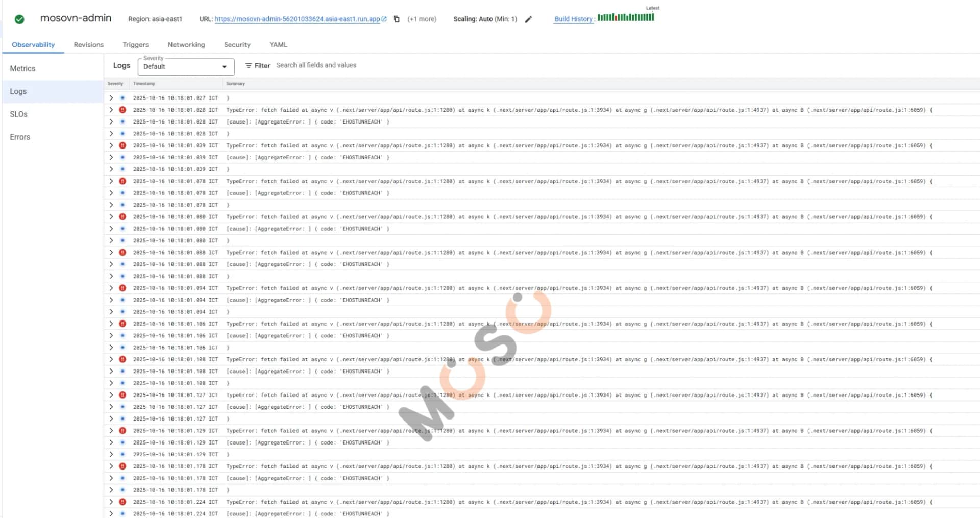980x518 pixels.
Task: Click the red error icon at 10:18:01.078
Action: (122, 181)
